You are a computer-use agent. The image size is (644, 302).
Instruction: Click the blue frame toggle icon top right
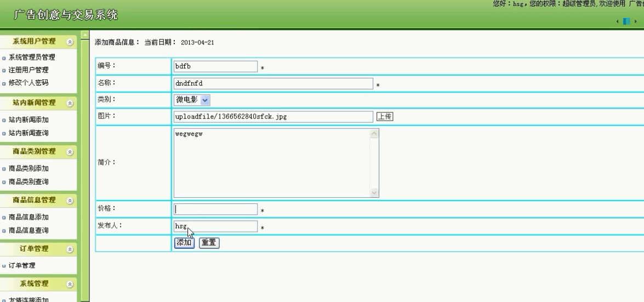pos(627,21)
